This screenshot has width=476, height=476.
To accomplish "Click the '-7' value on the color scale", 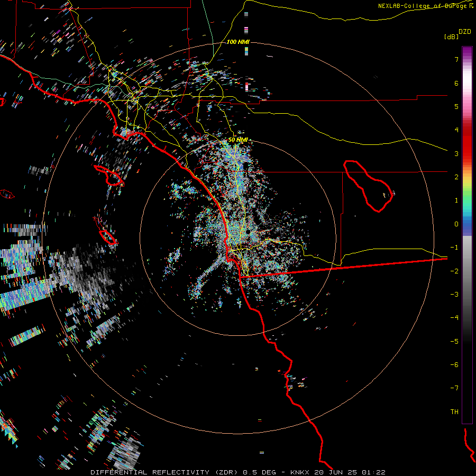I will (x=454, y=388).
